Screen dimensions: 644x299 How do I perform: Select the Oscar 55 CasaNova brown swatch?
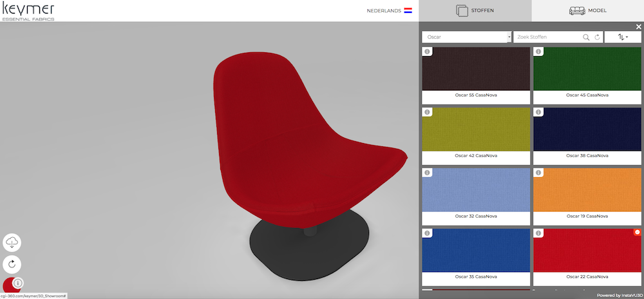coord(476,68)
